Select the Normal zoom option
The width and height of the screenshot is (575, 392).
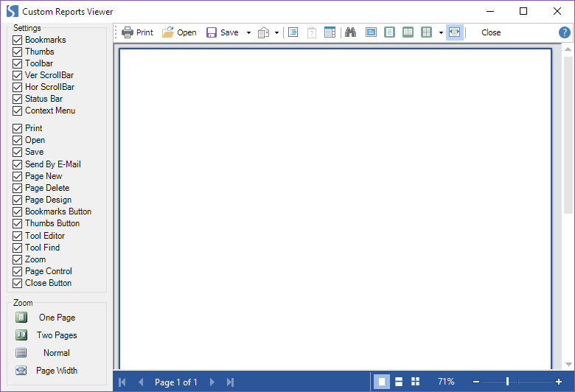click(x=56, y=353)
